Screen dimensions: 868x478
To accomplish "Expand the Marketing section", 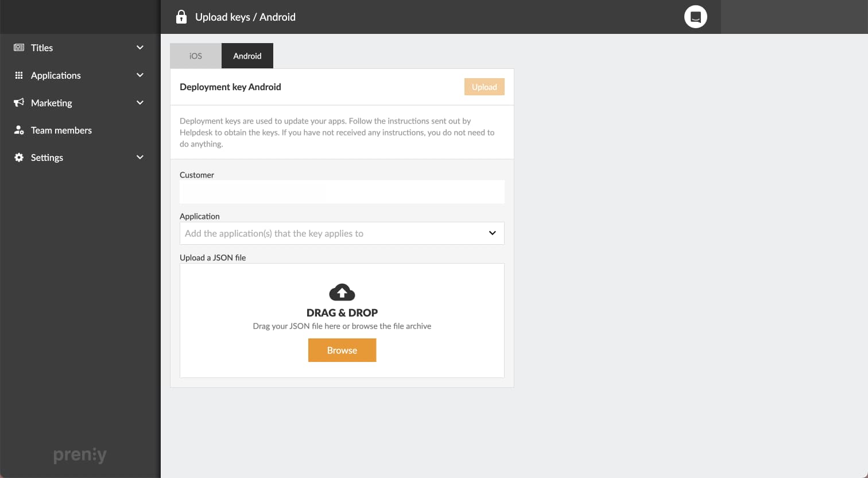I will click(139, 102).
